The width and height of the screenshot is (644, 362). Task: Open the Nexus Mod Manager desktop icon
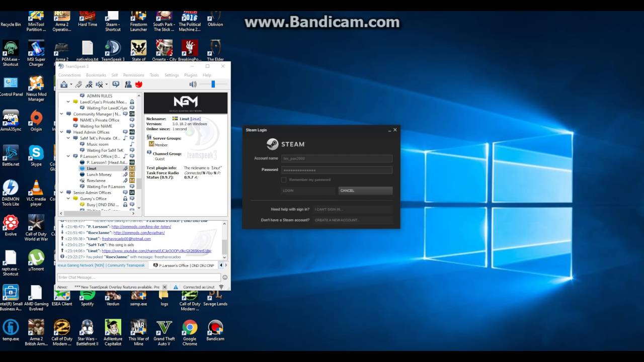tap(36, 88)
